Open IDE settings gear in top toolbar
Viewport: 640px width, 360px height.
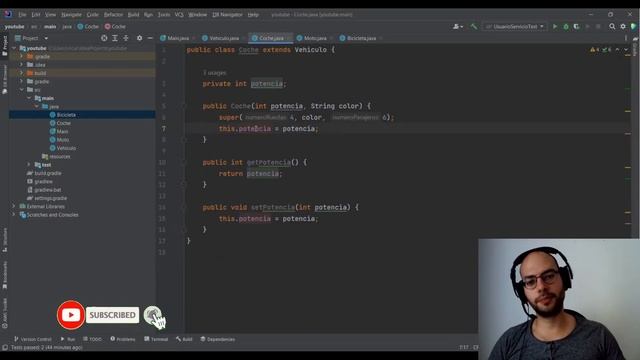coord(623,27)
